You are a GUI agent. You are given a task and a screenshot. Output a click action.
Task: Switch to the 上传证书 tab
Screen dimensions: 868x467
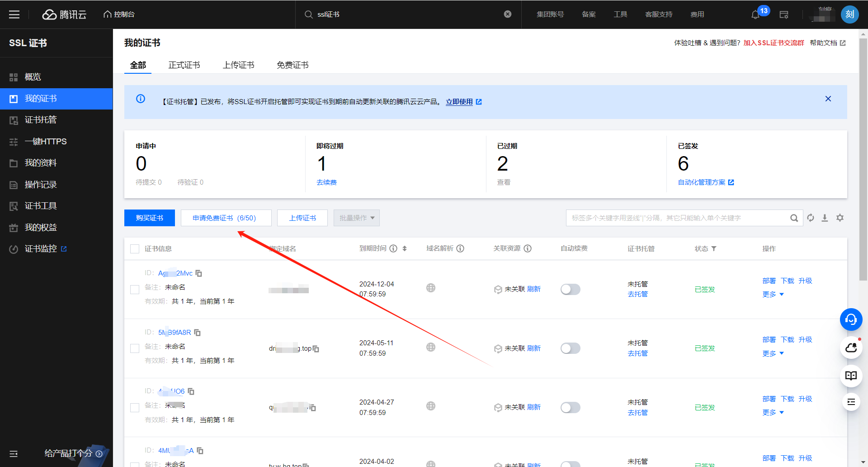coord(239,65)
